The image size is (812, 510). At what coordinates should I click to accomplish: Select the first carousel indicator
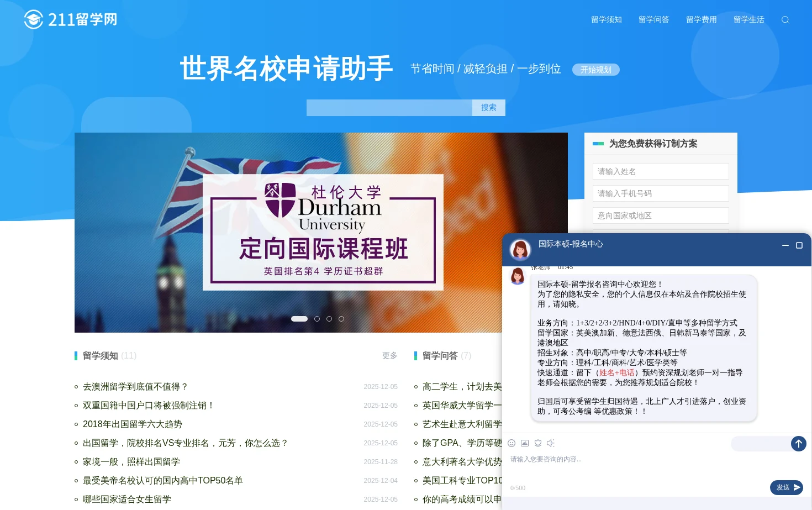coord(299,319)
